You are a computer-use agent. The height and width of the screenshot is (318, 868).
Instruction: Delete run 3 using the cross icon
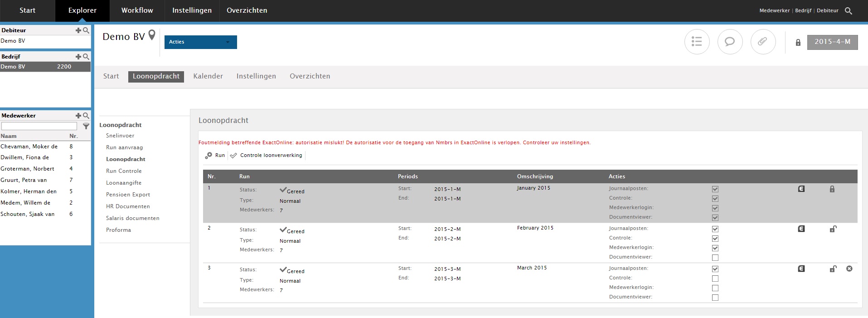pos(849,269)
